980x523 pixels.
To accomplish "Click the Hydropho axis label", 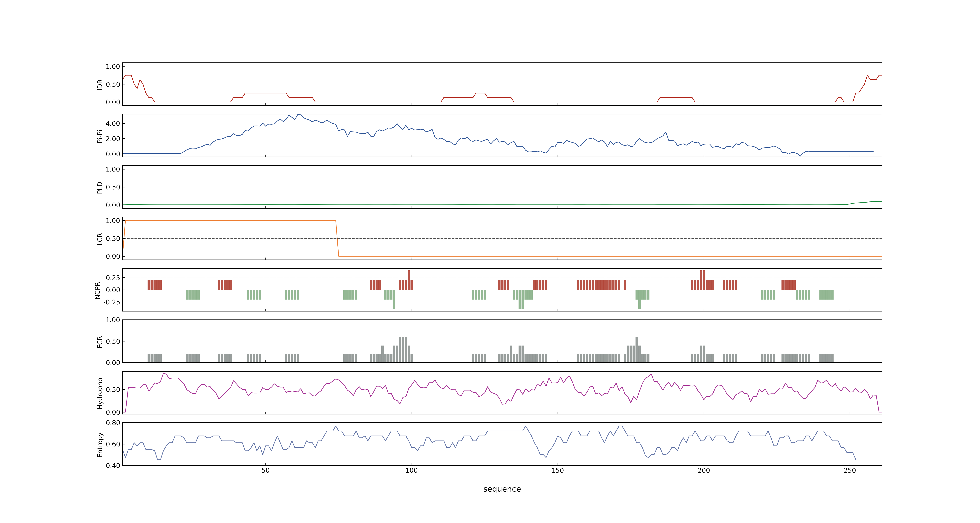I will click(100, 393).
